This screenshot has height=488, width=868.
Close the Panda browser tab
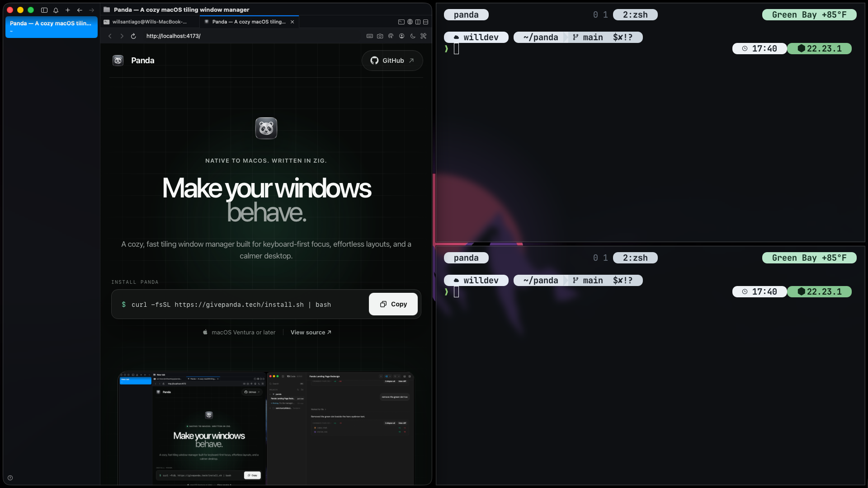click(292, 22)
